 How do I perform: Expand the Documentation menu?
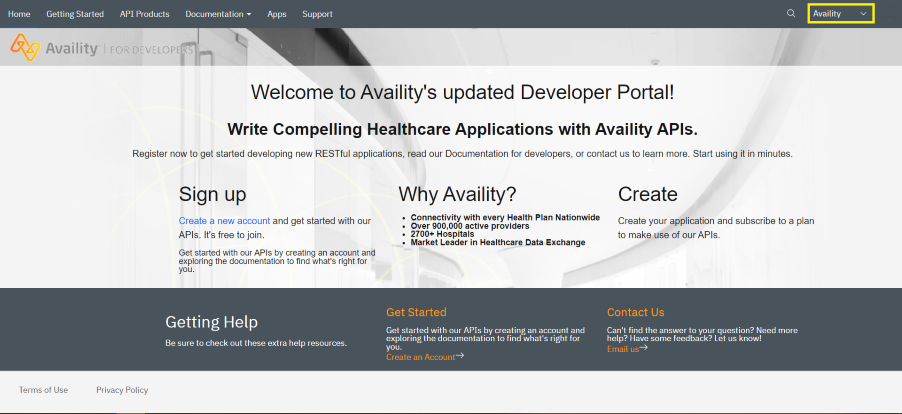click(x=218, y=14)
